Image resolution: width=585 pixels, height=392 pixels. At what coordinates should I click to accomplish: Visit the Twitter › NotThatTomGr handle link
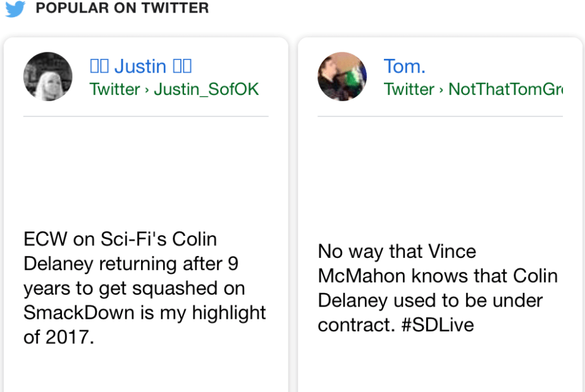(472, 89)
